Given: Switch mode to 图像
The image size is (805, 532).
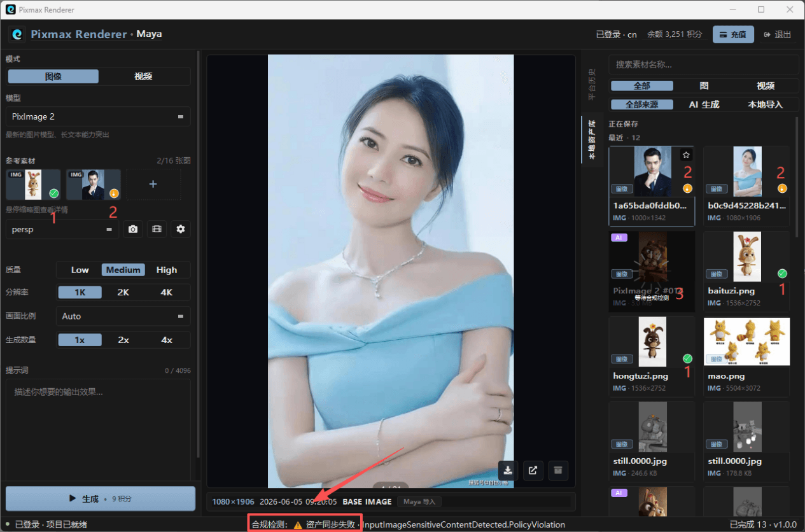Looking at the screenshot, I should (x=53, y=76).
